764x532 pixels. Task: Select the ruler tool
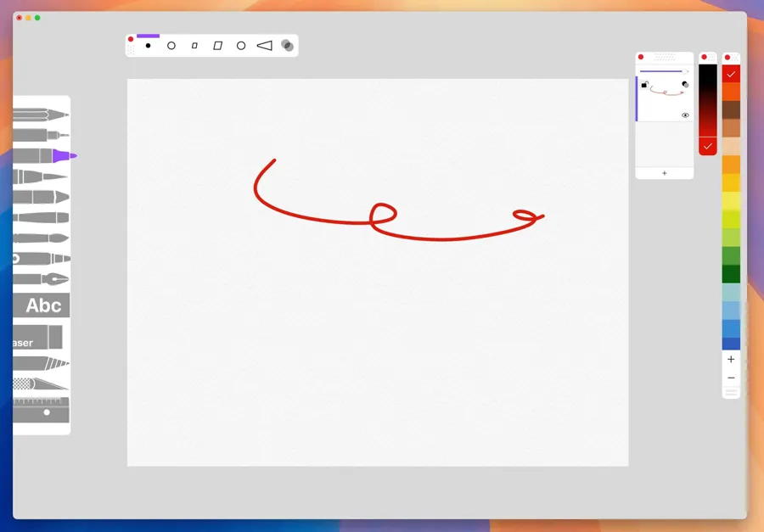coord(41,411)
